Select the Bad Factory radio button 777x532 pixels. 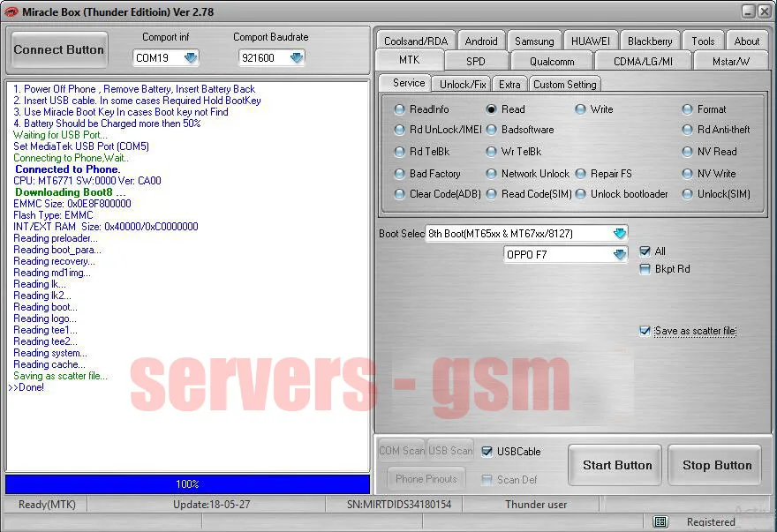click(x=399, y=174)
